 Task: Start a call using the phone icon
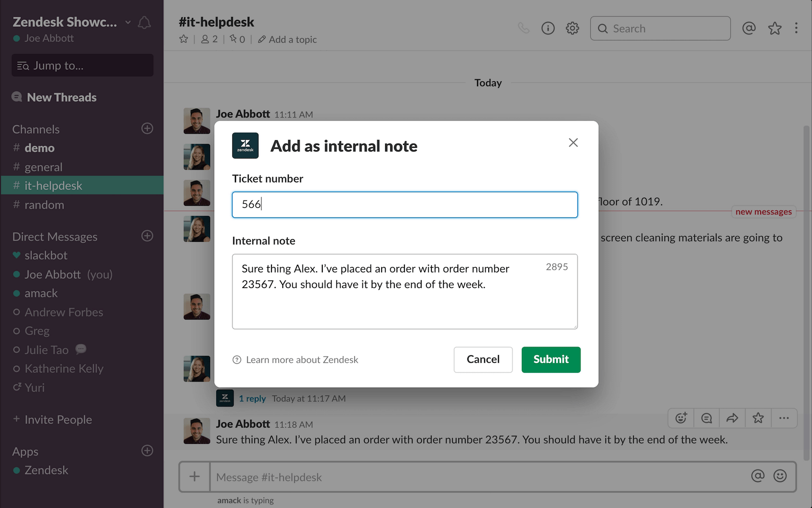(x=524, y=28)
